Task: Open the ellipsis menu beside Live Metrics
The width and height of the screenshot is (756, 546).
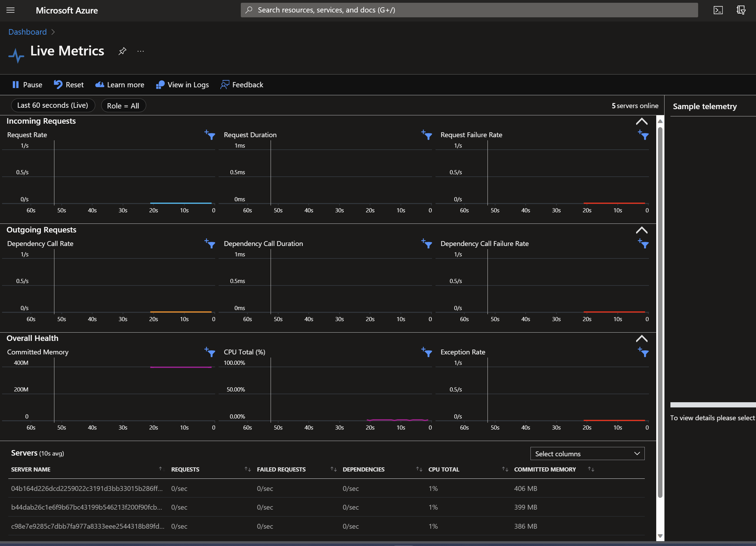Action: (140, 51)
